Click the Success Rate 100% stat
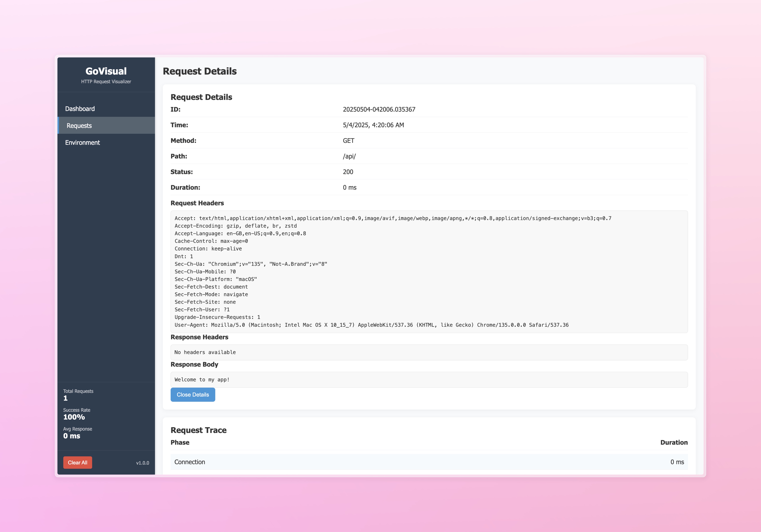Viewport: 761px width, 532px height. [74, 417]
